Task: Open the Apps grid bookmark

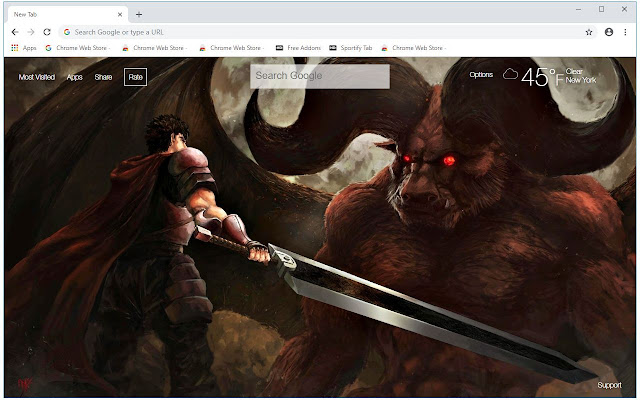Action: (x=24, y=48)
